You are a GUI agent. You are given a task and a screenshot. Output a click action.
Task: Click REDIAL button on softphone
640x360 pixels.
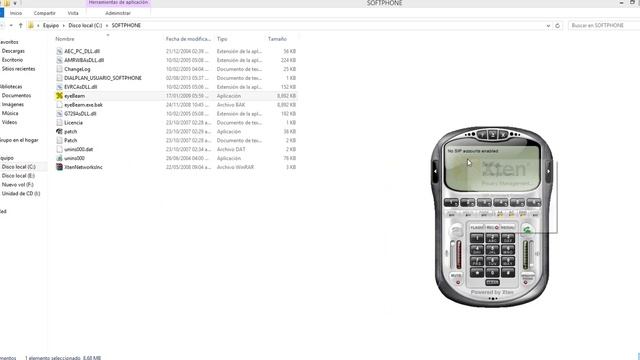click(x=508, y=227)
